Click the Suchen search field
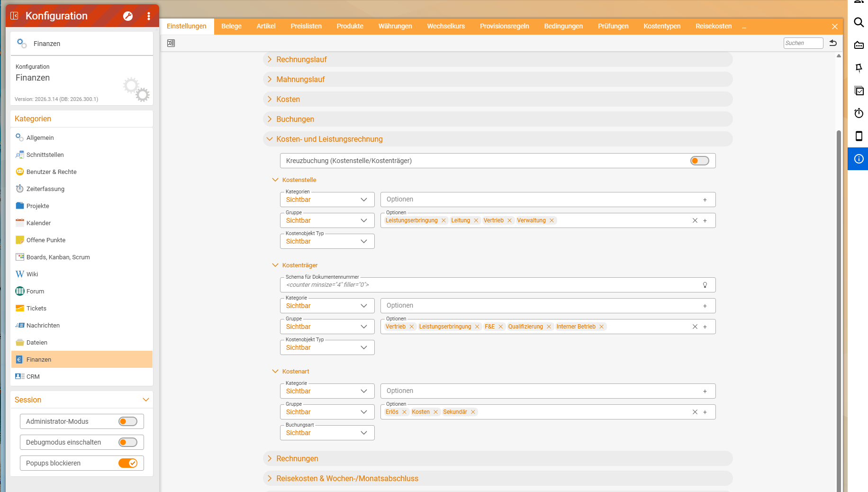 tap(803, 43)
